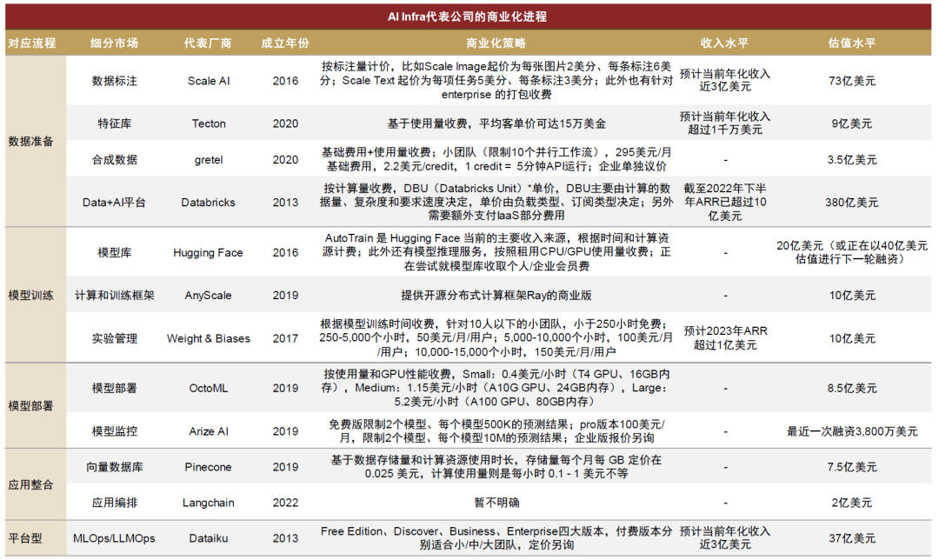
Task: Click '提供开源分布式计算框架Ray的商业版' strategy text
Action: (x=496, y=296)
